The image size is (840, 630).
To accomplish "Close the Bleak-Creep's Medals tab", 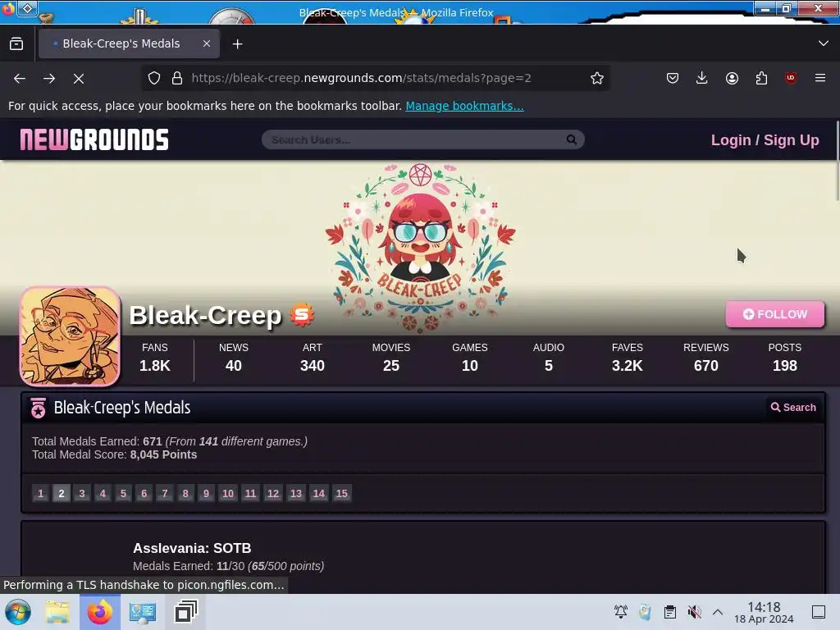I will (x=207, y=44).
